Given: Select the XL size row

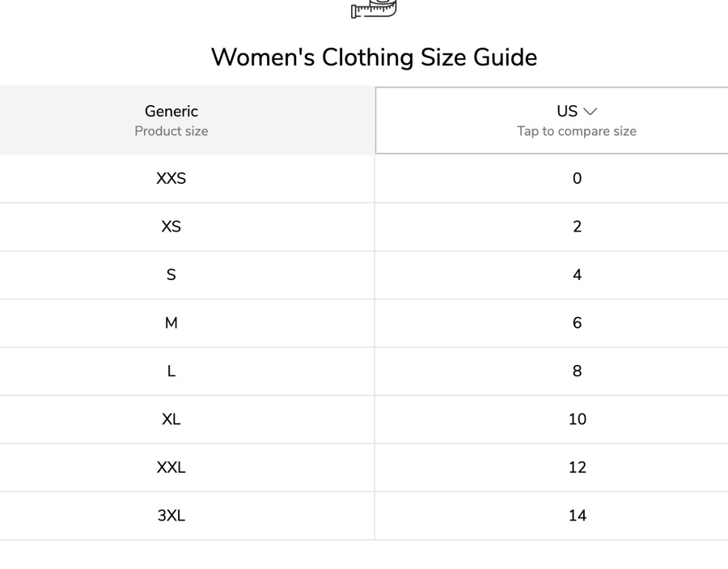Looking at the screenshot, I should [x=364, y=419].
